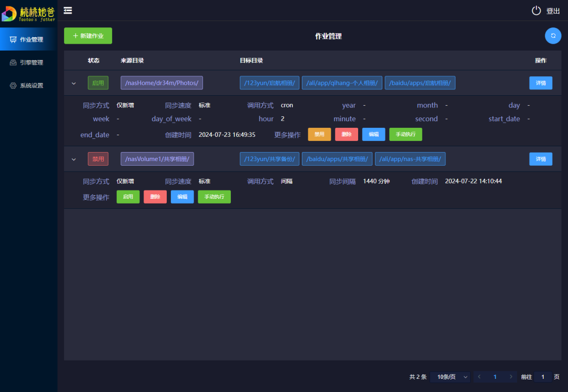The height and width of the screenshot is (392, 568).
Task: Open the 10条/页 page size dropdown
Action: [450, 377]
